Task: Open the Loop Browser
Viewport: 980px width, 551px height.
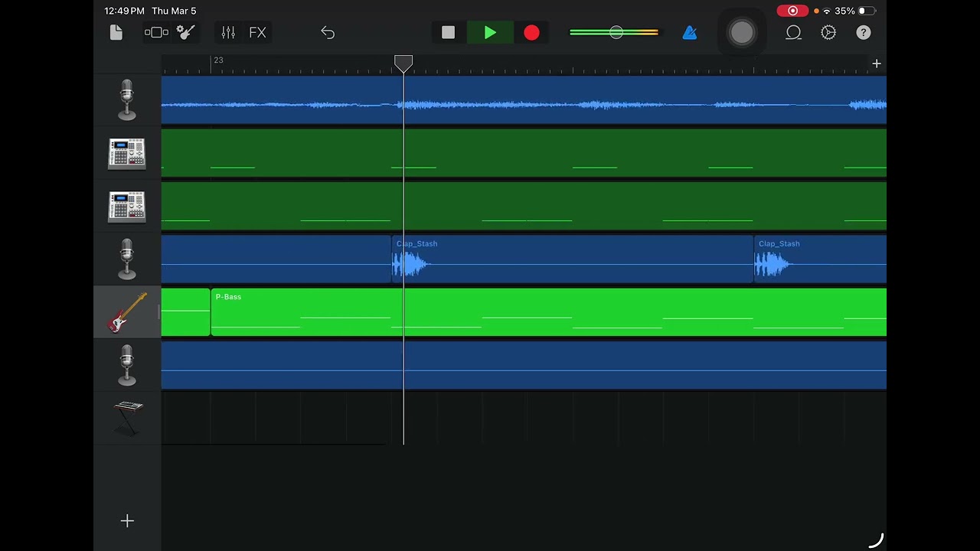Action: tap(793, 32)
